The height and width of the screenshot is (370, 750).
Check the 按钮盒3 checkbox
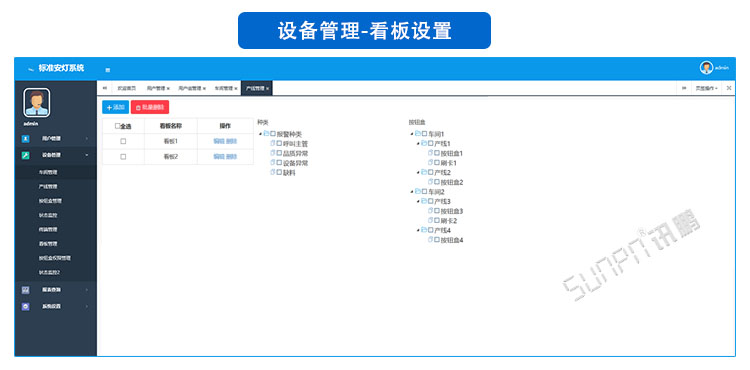[437, 211]
